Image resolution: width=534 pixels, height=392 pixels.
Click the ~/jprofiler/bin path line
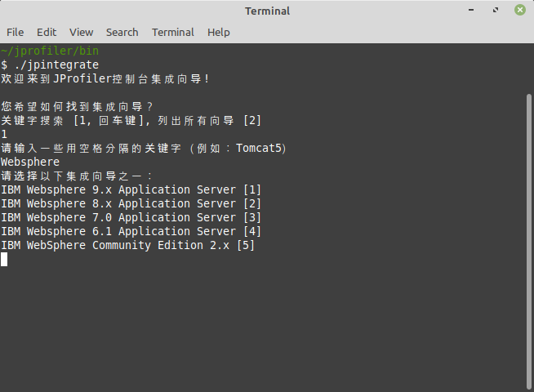pyautogui.click(x=50, y=51)
